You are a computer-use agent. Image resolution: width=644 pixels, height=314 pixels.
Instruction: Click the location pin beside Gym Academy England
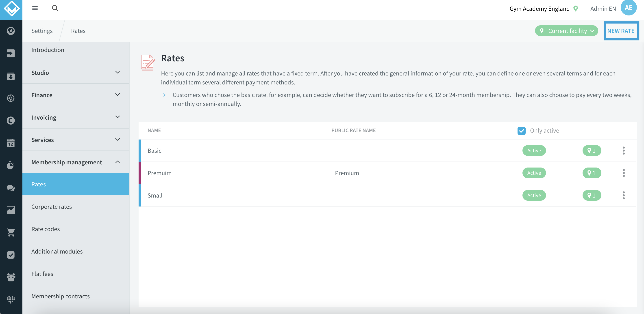pyautogui.click(x=576, y=9)
